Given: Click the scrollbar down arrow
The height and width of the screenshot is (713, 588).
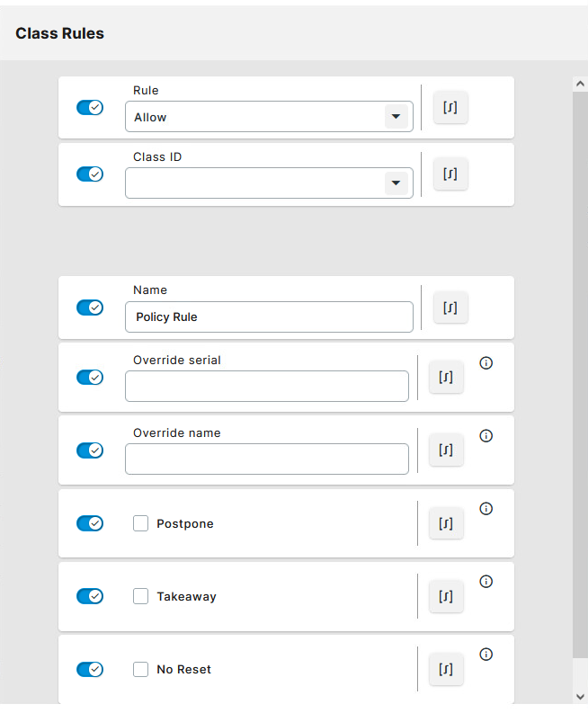Looking at the screenshot, I should (580, 696).
